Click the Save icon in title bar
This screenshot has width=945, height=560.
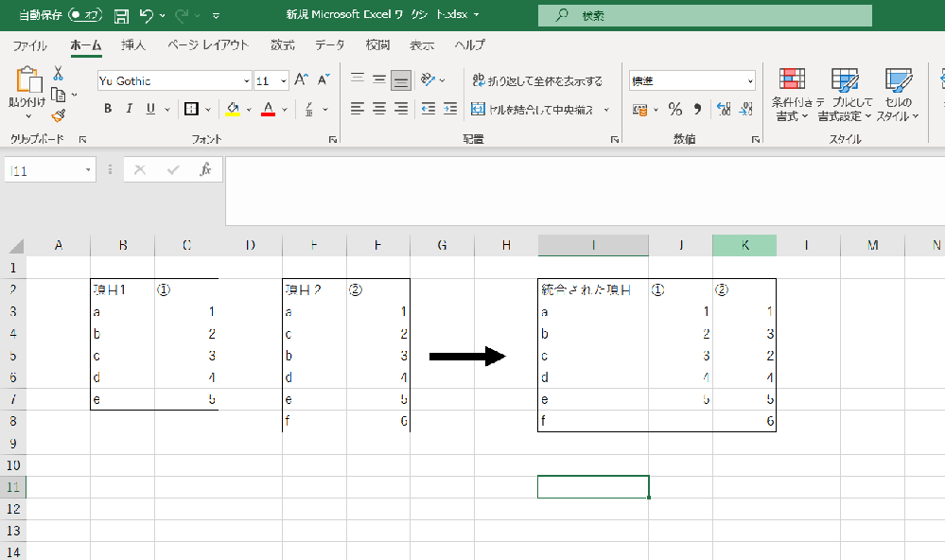pyautogui.click(x=121, y=16)
